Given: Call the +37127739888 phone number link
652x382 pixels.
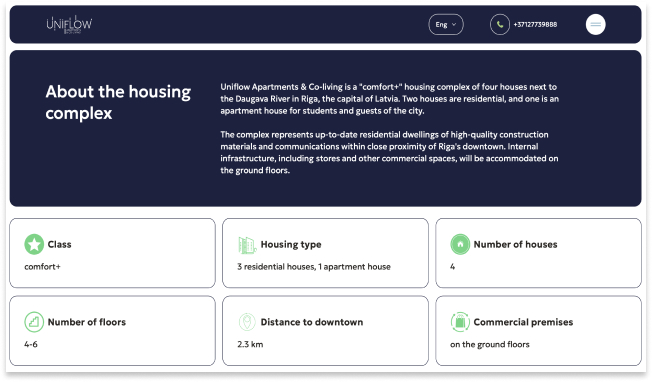Looking at the screenshot, I should coord(535,25).
